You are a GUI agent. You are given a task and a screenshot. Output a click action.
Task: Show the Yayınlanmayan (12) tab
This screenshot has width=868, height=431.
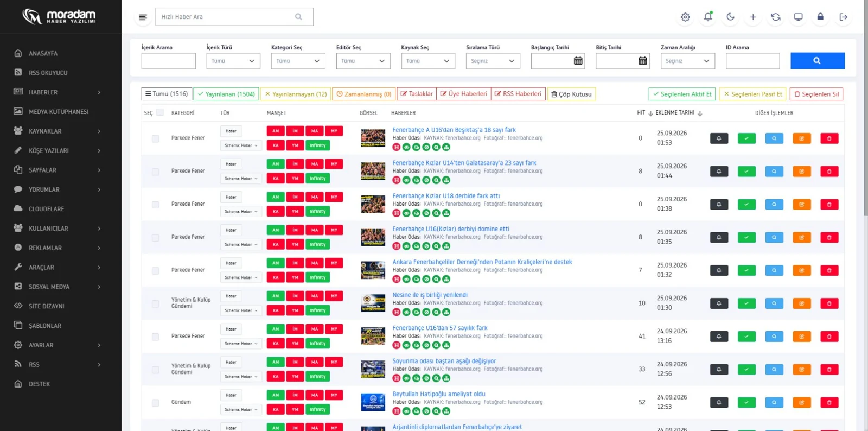pyautogui.click(x=296, y=94)
